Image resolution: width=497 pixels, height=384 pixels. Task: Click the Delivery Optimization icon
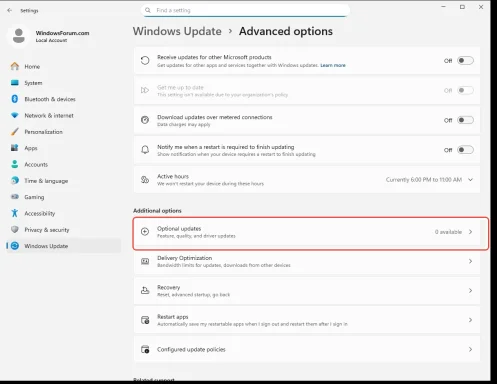tap(145, 261)
